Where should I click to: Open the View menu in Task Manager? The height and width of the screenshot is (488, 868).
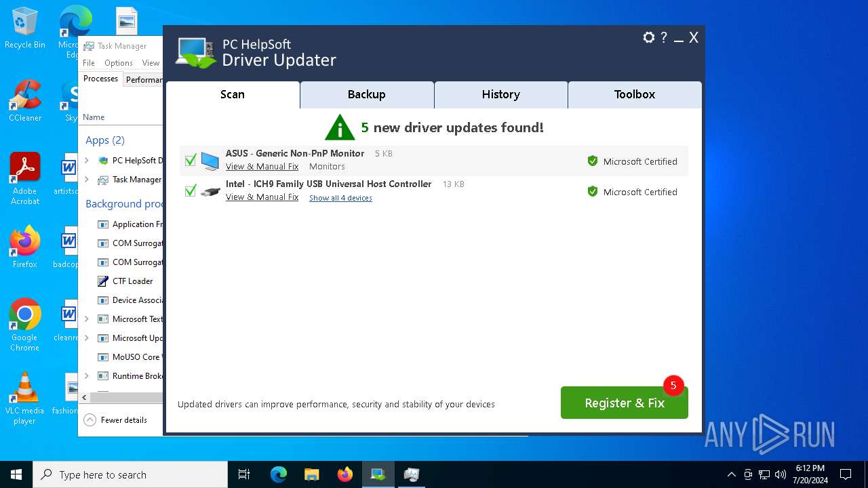pyautogui.click(x=151, y=63)
